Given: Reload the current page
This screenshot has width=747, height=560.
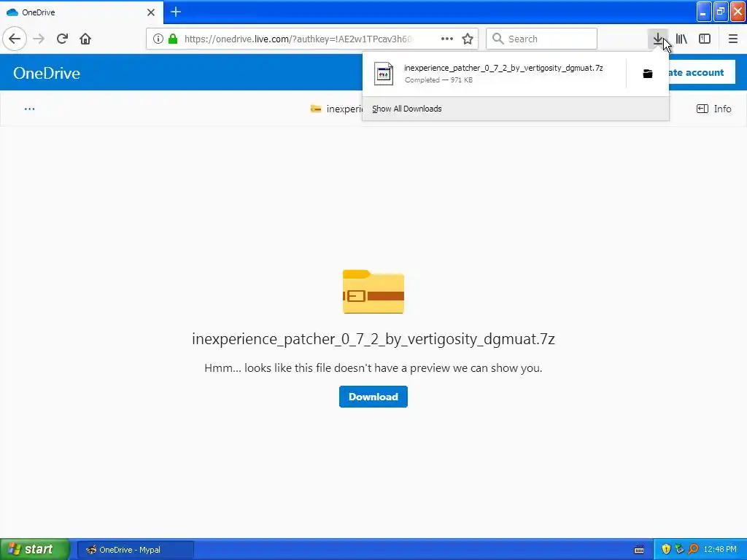Looking at the screenshot, I should click(63, 39).
